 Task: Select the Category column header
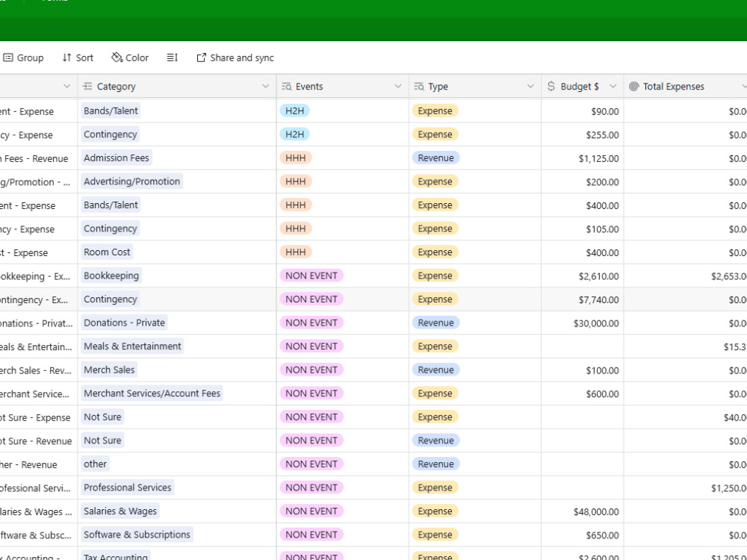point(177,87)
